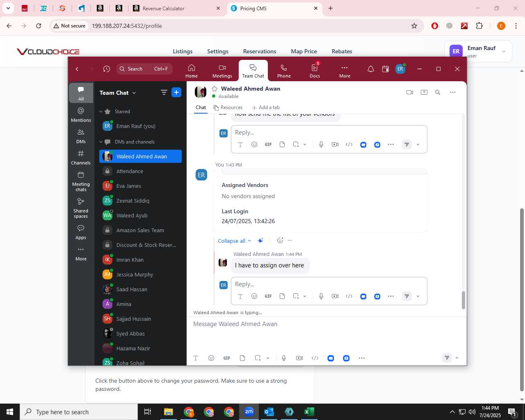Open the Home tab in Zoom
Image resolution: width=525 pixels, height=420 pixels.
(191, 71)
